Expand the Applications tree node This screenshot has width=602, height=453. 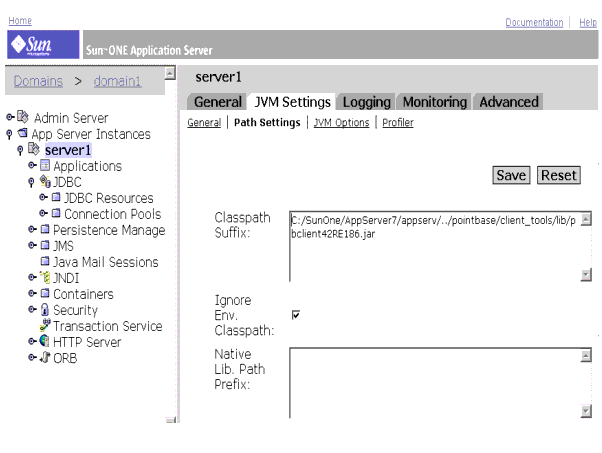pyautogui.click(x=33, y=165)
